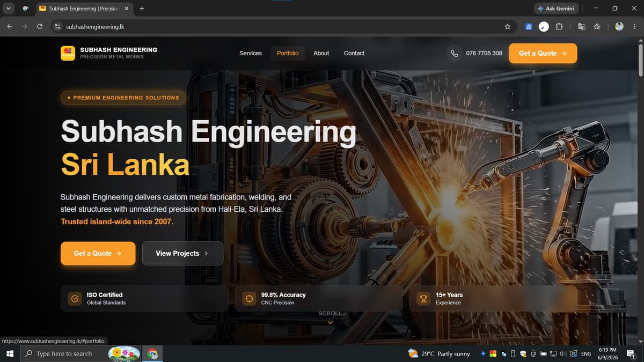Go forward to the next page
The height and width of the screenshot is (362, 644).
(25, 26)
